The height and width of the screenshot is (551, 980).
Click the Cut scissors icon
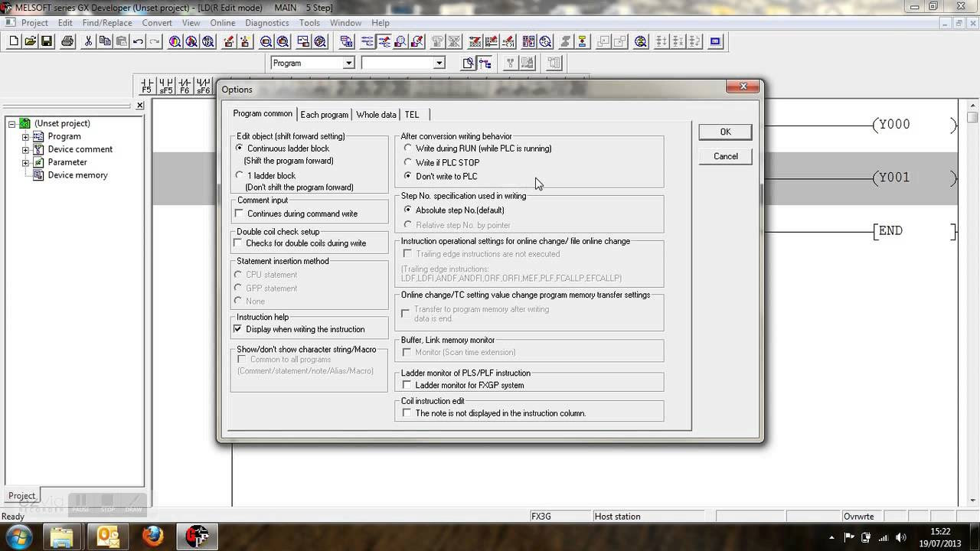(88, 41)
